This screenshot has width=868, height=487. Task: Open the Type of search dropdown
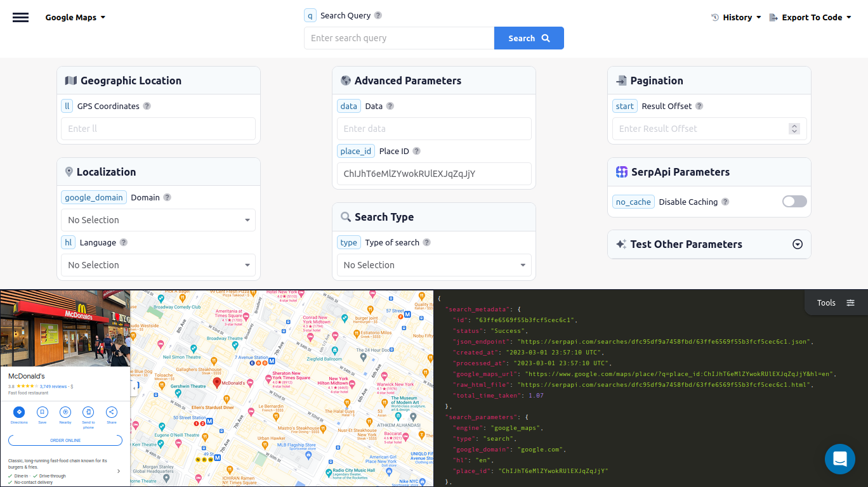[x=434, y=265]
